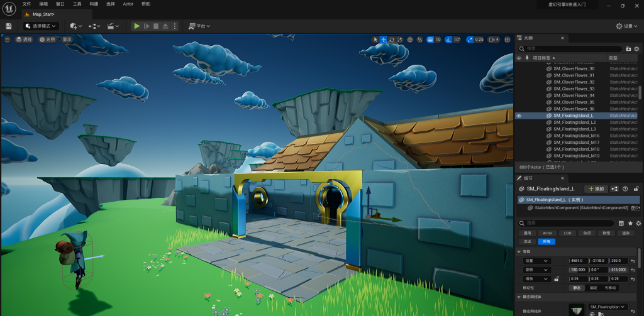644x316 pixels.
Task: Open the 平台 platforms dropdown
Action: [x=199, y=26]
